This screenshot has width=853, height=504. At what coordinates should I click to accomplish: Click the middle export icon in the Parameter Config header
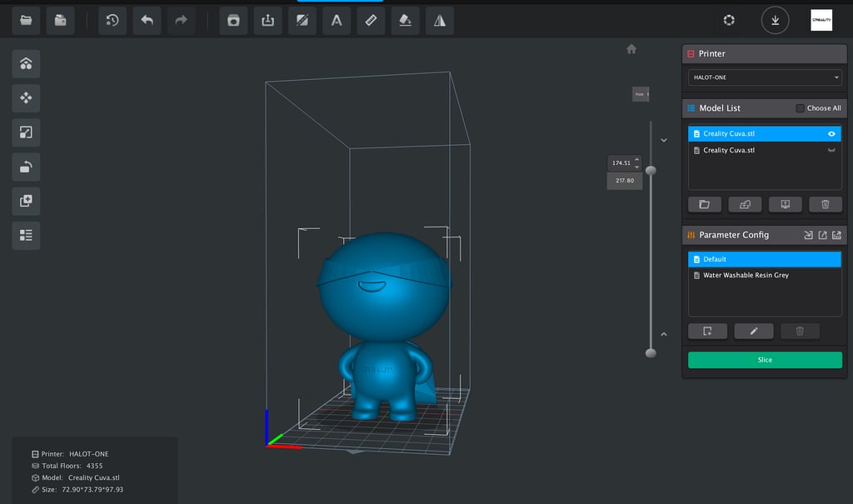pos(822,235)
